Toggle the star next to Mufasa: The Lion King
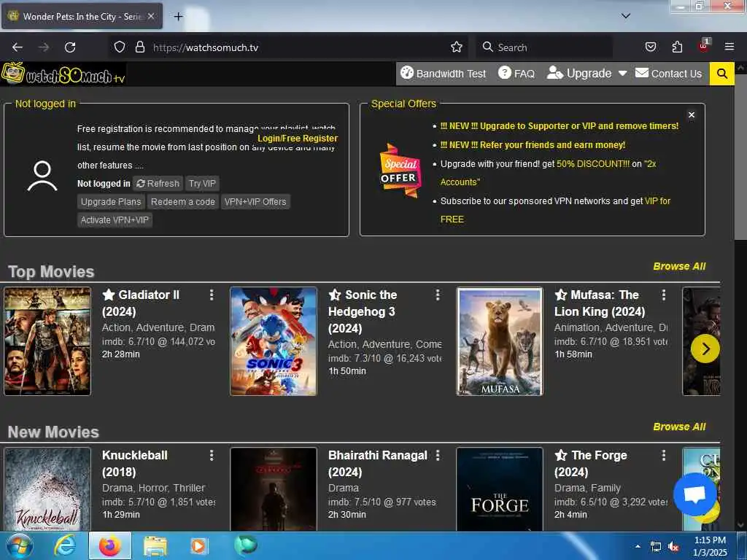The image size is (747, 560). [561, 295]
